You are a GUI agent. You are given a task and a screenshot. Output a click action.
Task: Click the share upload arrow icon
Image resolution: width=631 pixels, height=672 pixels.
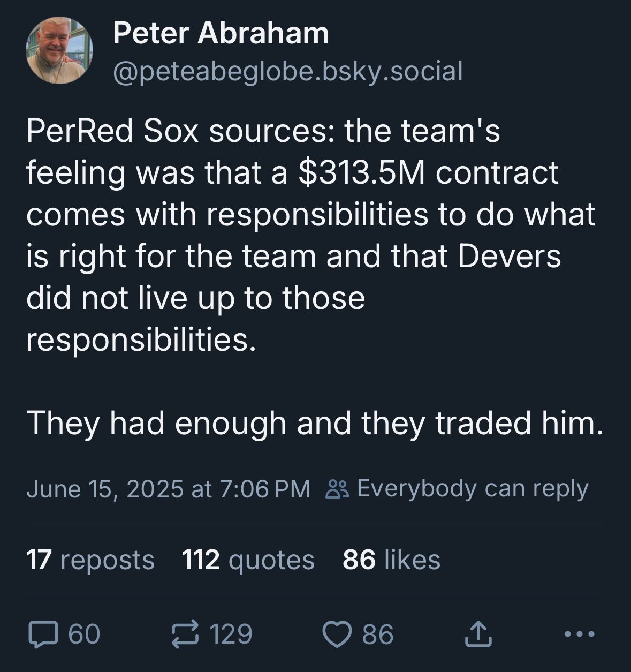[x=477, y=634]
